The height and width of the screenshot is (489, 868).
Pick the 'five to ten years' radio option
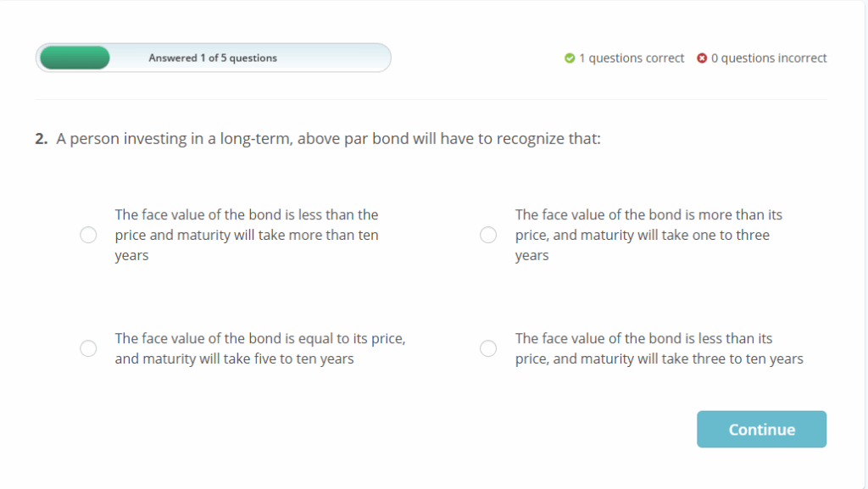pos(88,348)
